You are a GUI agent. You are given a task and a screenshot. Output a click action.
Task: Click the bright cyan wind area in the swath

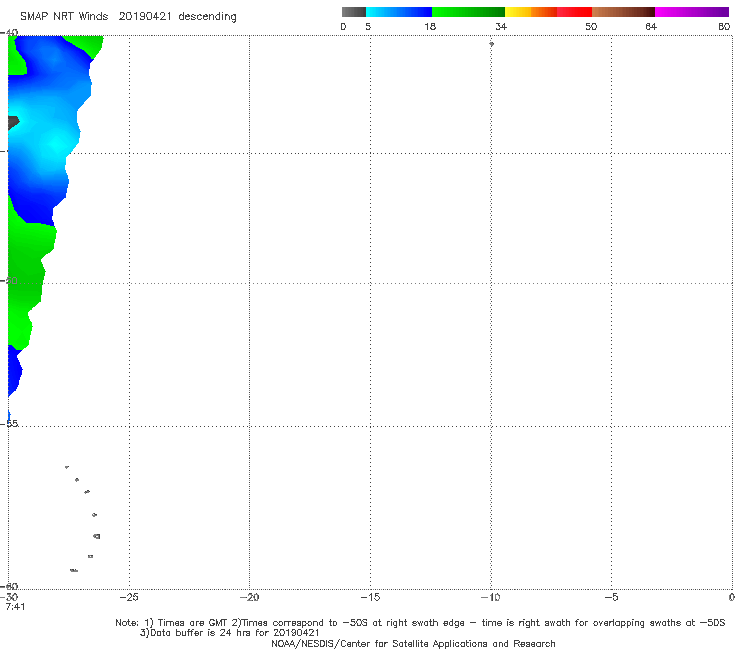pyautogui.click(x=56, y=142)
